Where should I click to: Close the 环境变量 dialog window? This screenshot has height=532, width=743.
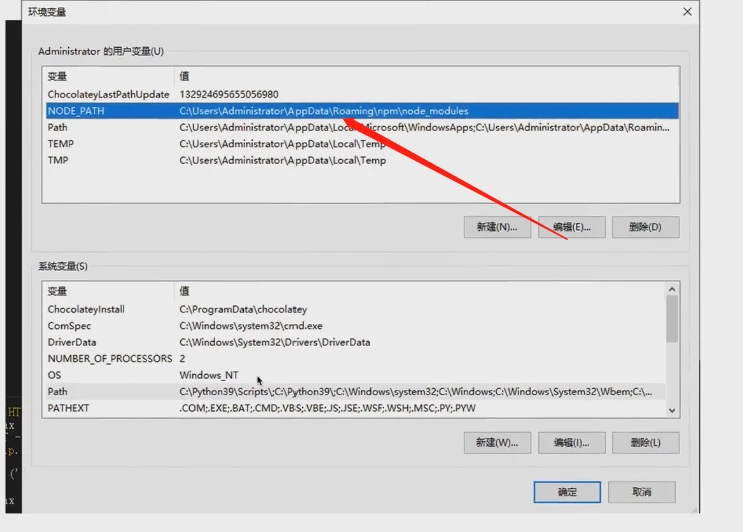tap(687, 11)
